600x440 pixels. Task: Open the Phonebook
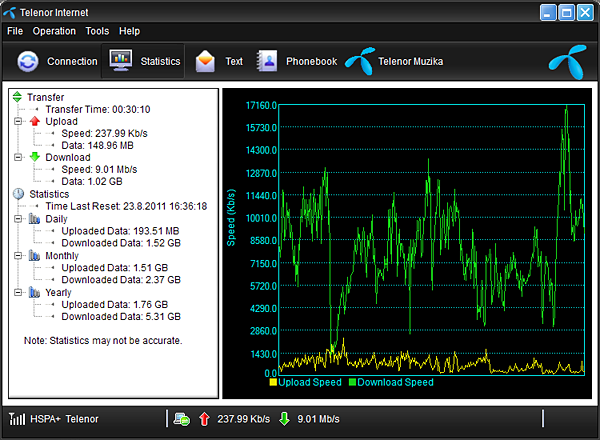pos(267,61)
